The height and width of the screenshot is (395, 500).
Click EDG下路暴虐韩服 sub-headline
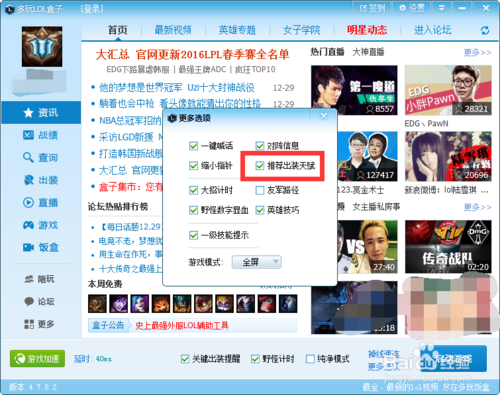[x=138, y=69]
